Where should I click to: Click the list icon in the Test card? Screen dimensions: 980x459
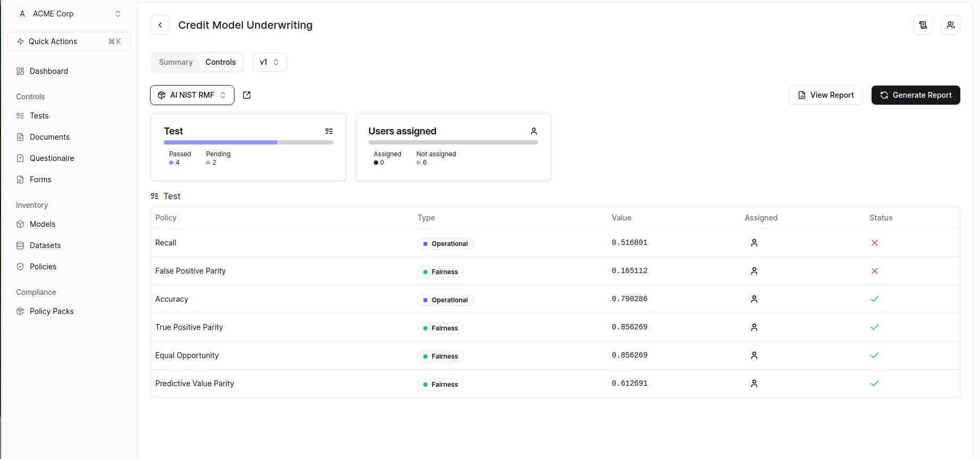(329, 131)
